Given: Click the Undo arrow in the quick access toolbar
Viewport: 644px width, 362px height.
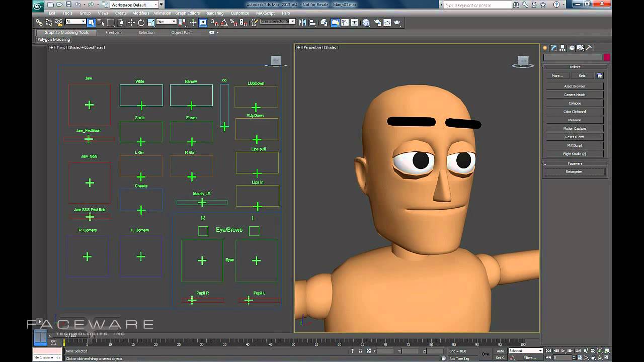Looking at the screenshot, I should click(77, 5).
